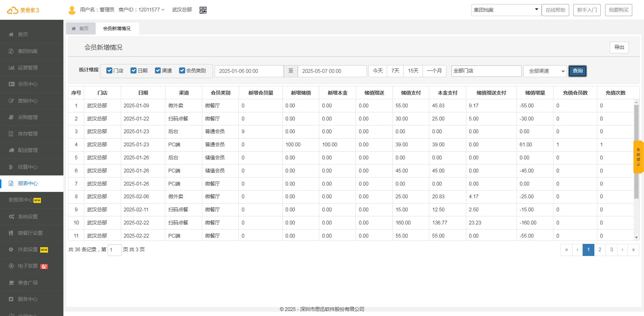Click the 配送管理 truck icon
Image resolution: width=644 pixels, height=316 pixels.
pos(11,150)
